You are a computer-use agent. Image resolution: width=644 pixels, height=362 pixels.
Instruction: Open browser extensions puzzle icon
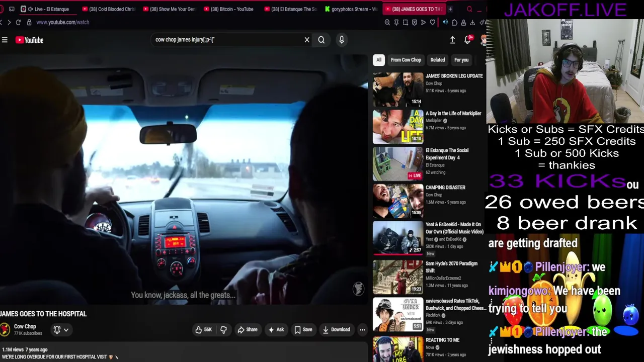tap(454, 22)
